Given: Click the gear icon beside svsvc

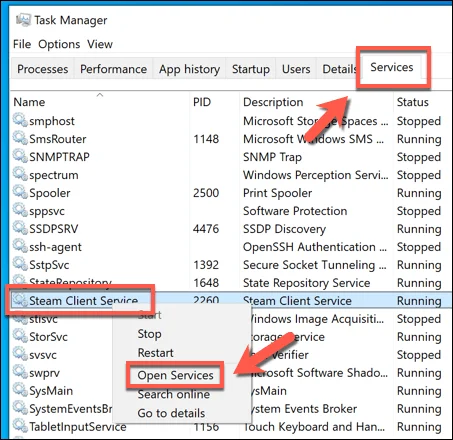Looking at the screenshot, I should click(x=20, y=354).
